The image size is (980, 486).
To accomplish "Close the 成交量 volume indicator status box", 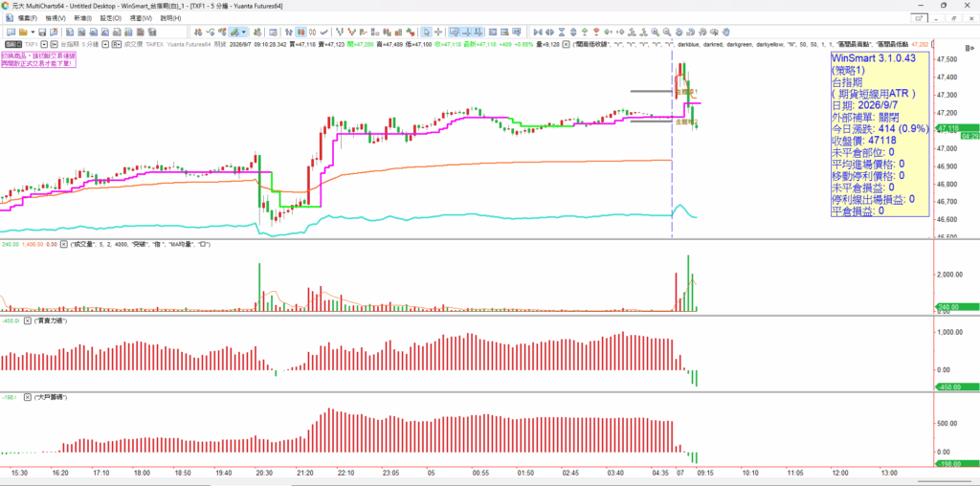I will click(x=63, y=245).
